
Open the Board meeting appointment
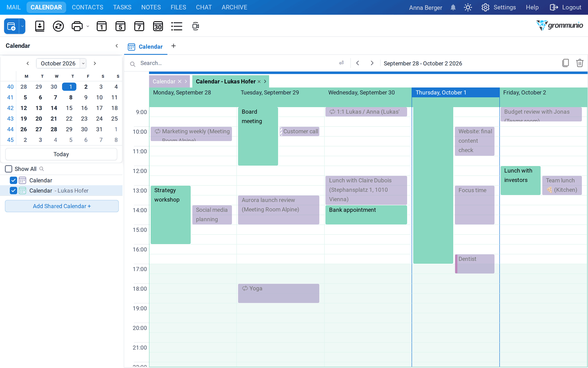(258, 136)
